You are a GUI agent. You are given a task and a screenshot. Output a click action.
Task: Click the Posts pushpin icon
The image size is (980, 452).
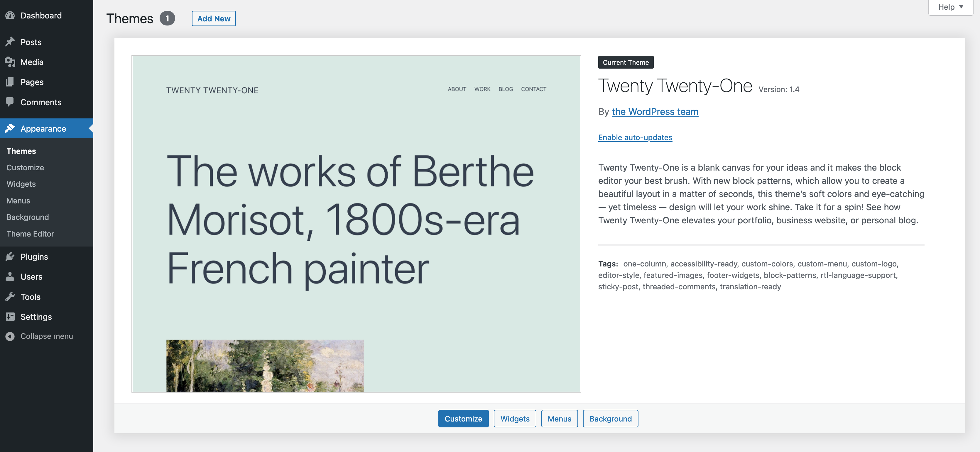[x=10, y=42]
